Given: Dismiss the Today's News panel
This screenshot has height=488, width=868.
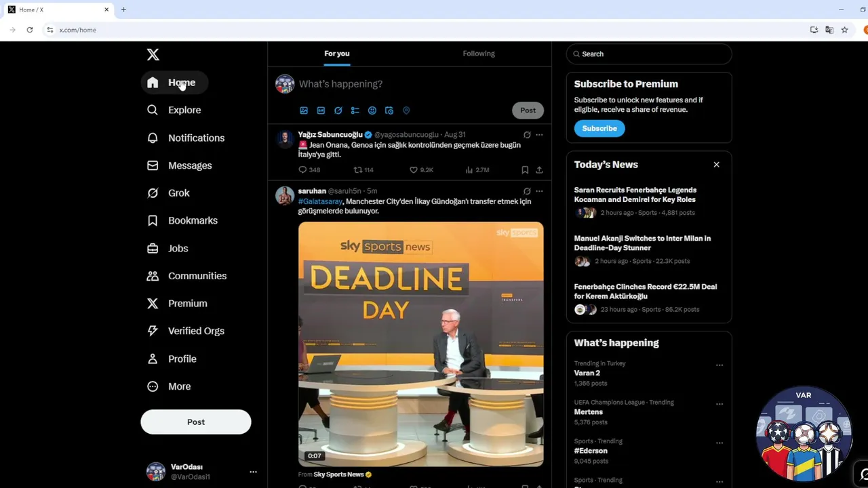Looking at the screenshot, I should coord(716,165).
